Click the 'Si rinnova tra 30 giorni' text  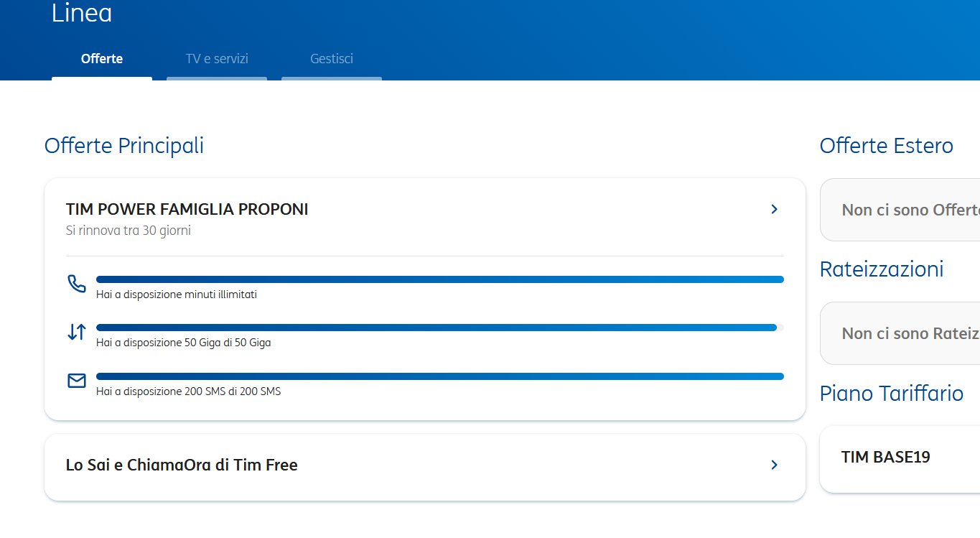[129, 231]
